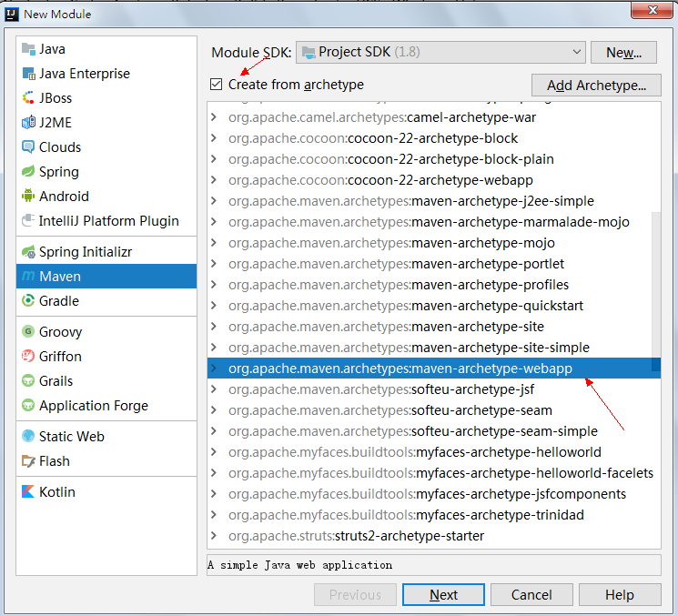The width and height of the screenshot is (678, 616).
Task: Expand softeu-archetype-jsf node arrow
Action: point(214,389)
